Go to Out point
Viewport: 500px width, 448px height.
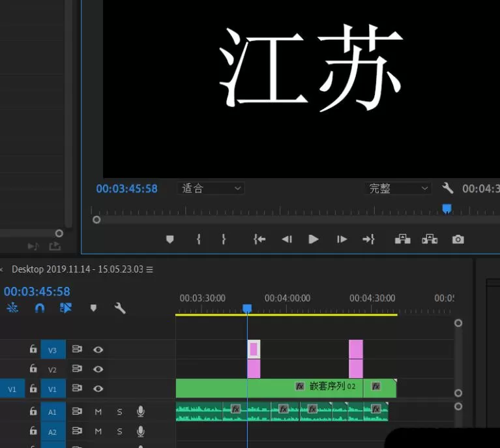(368, 239)
